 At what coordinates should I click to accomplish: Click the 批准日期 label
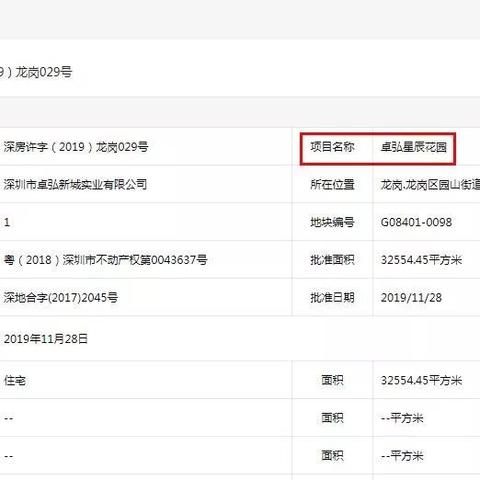click(x=332, y=297)
